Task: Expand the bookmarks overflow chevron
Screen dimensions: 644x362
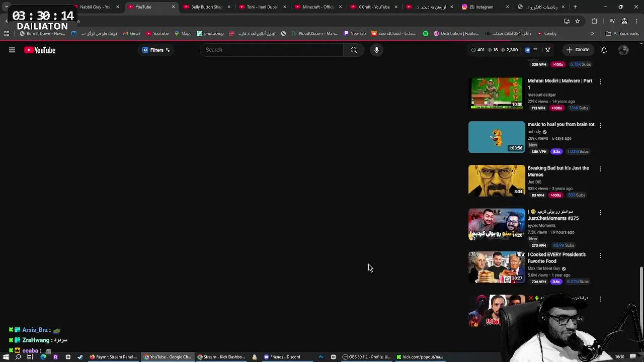Action: click(592, 34)
